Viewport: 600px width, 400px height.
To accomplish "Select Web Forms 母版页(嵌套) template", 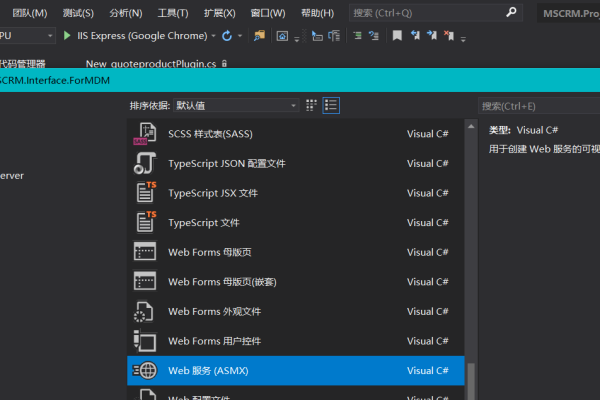I will (x=295, y=282).
